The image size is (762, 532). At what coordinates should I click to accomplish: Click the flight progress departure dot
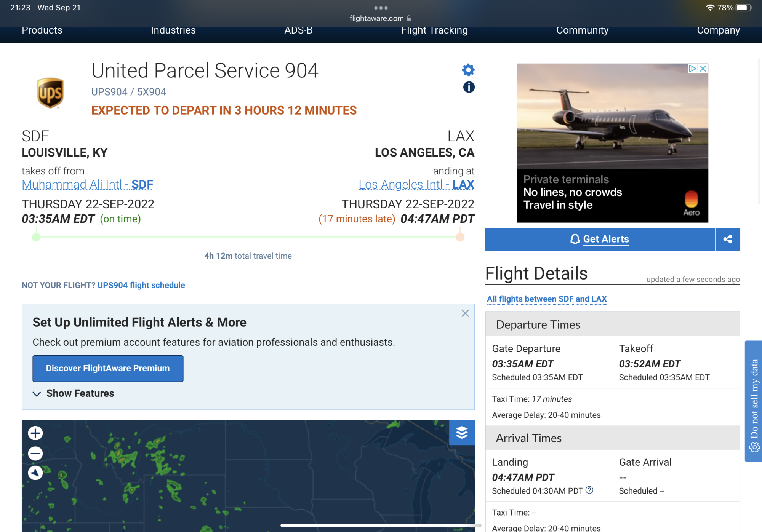(36, 237)
